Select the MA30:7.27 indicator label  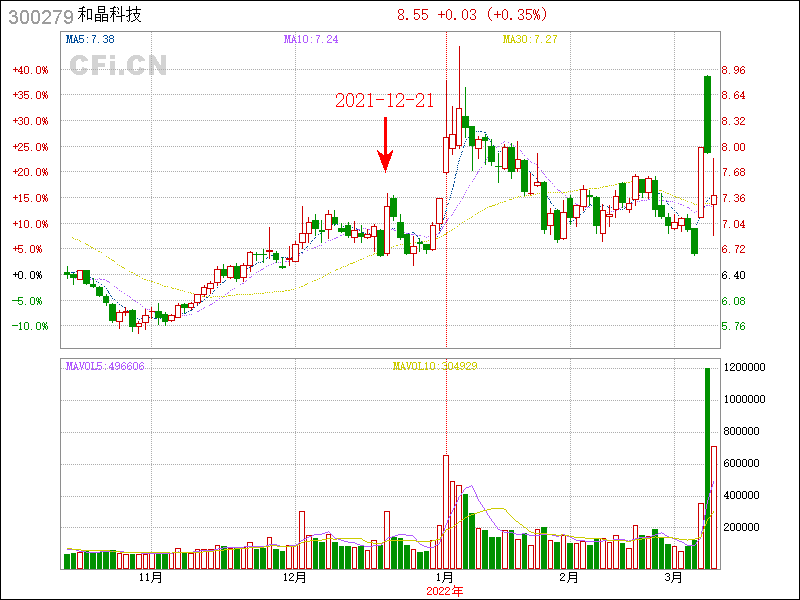click(530, 39)
